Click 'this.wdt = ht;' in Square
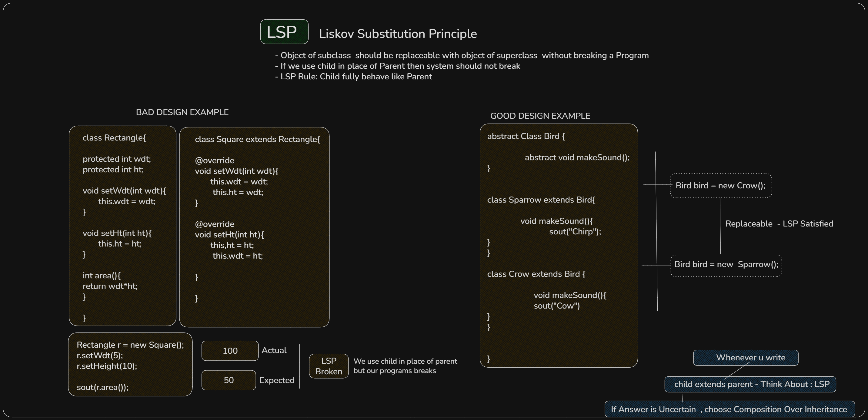This screenshot has height=420, width=868. [238, 256]
